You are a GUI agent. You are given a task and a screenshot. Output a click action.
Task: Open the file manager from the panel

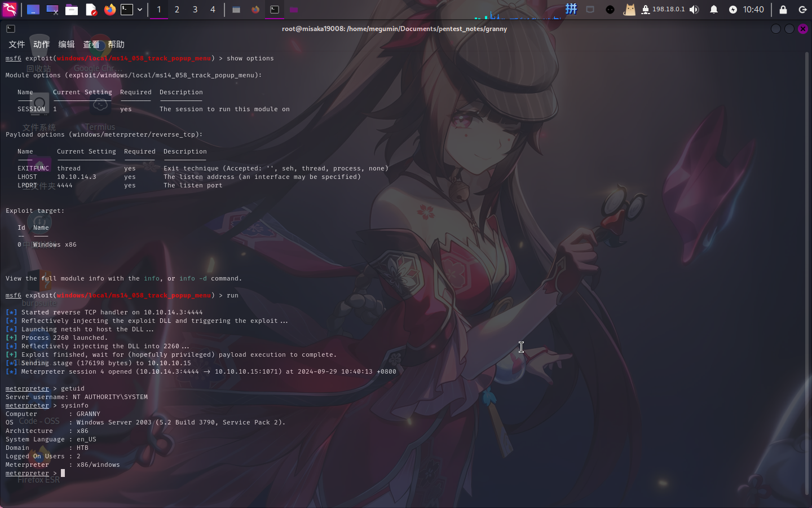click(x=72, y=10)
